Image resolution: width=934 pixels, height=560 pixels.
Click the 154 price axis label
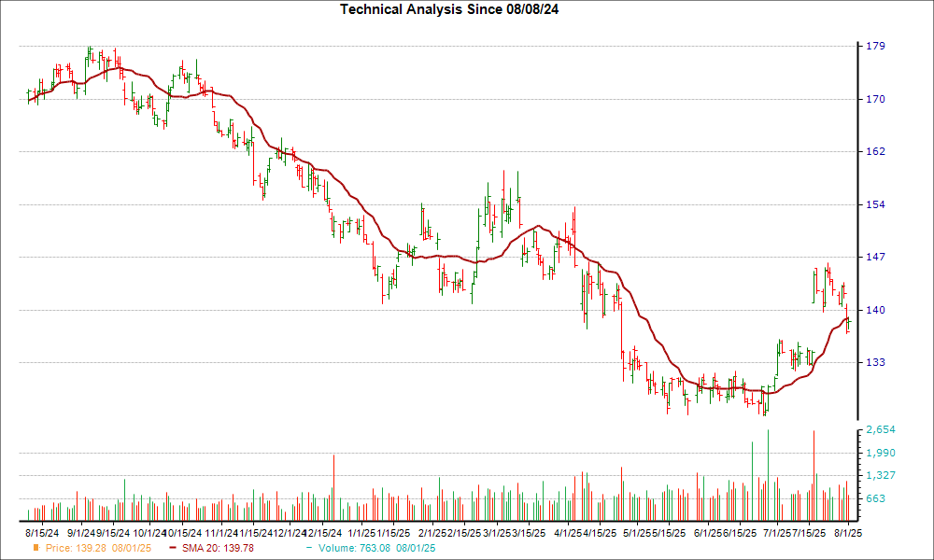click(876, 204)
